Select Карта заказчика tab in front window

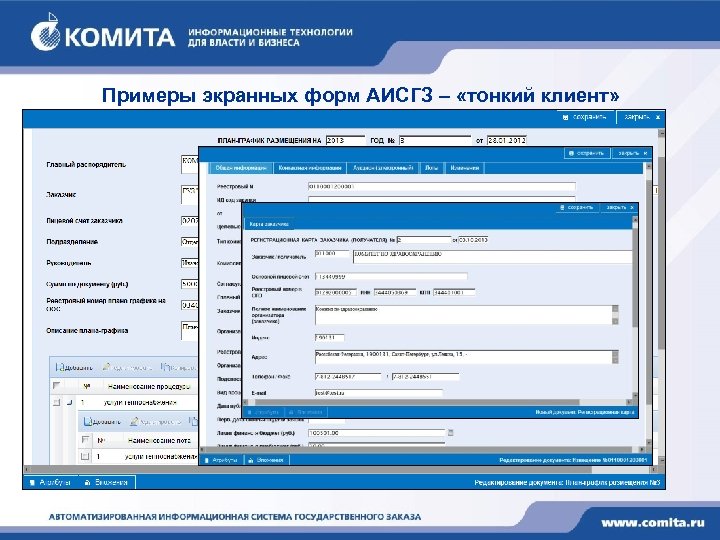click(269, 224)
